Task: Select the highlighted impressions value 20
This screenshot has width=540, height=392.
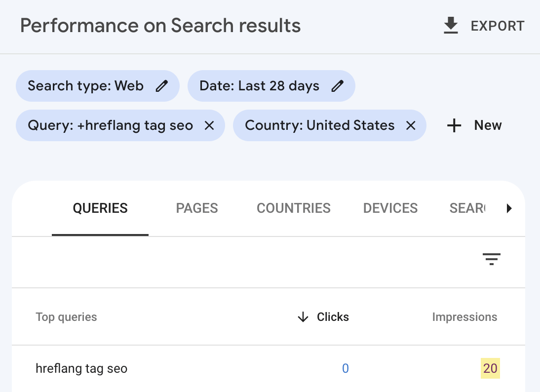Action: coord(491,368)
